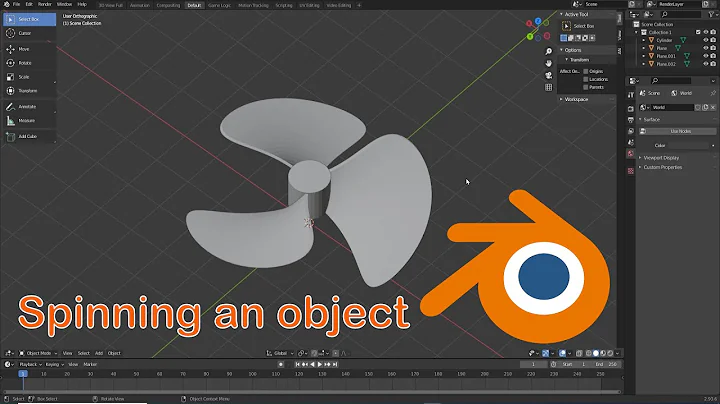Open Tool properties wrench icon
The image size is (720, 404).
(630, 95)
